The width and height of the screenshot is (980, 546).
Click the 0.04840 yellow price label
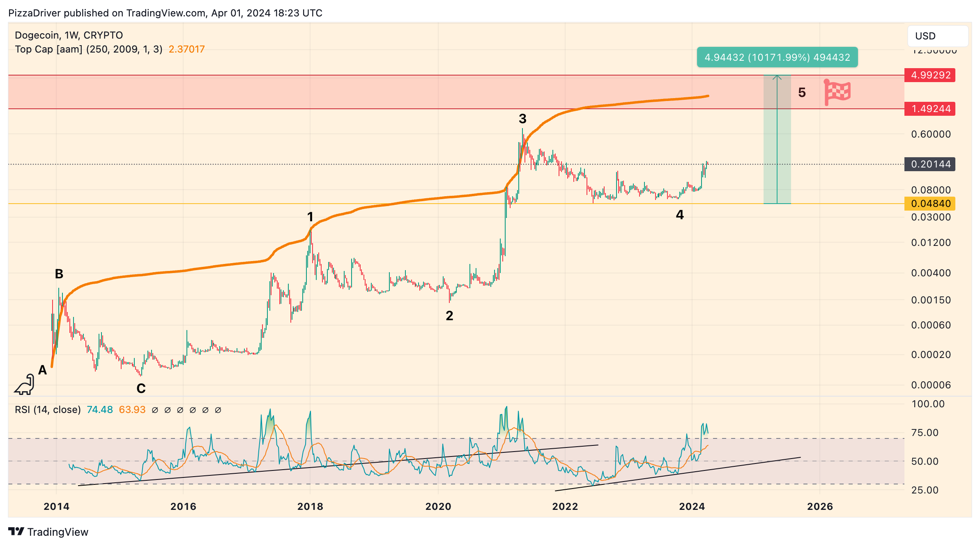930,204
